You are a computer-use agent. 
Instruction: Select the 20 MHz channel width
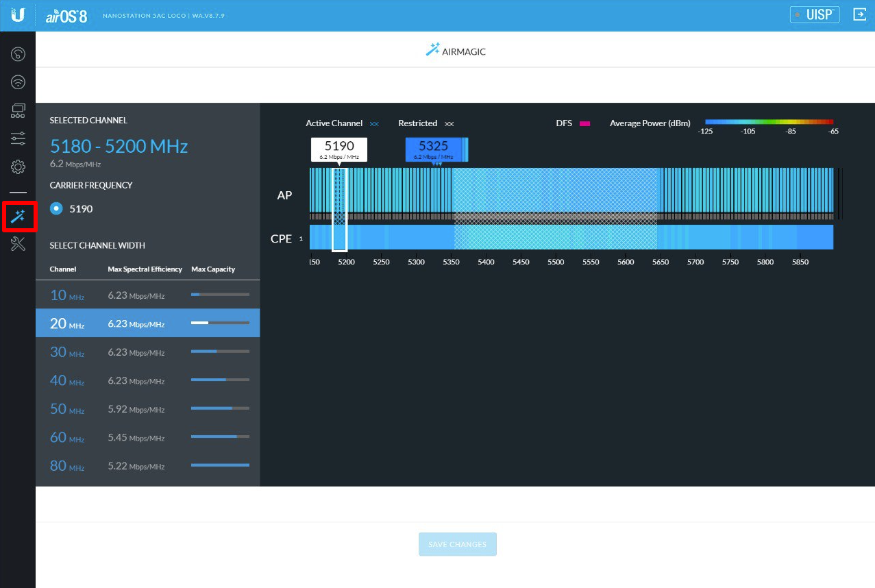(147, 323)
